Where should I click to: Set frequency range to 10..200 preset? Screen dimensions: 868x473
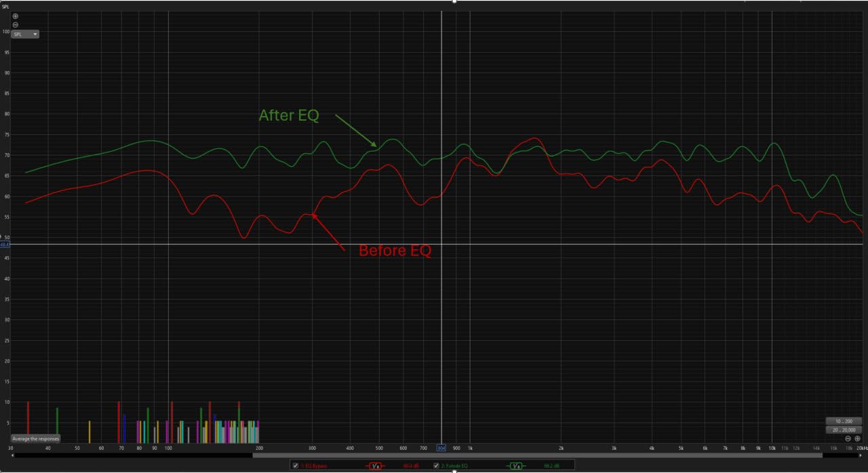pos(844,421)
